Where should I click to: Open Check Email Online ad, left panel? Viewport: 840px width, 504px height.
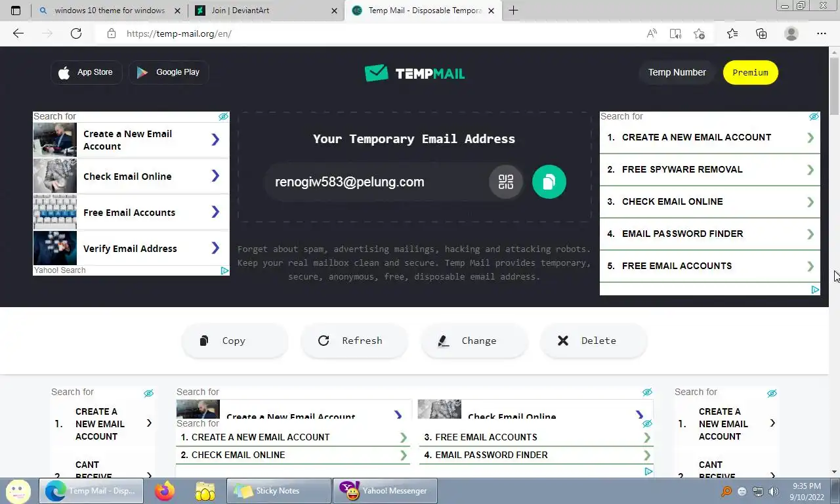click(131, 176)
